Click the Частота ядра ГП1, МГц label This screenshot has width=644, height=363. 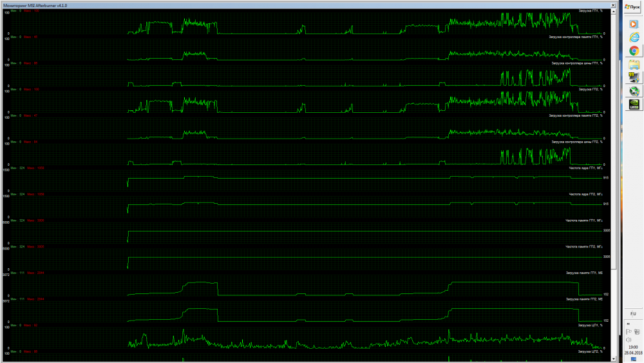point(585,168)
